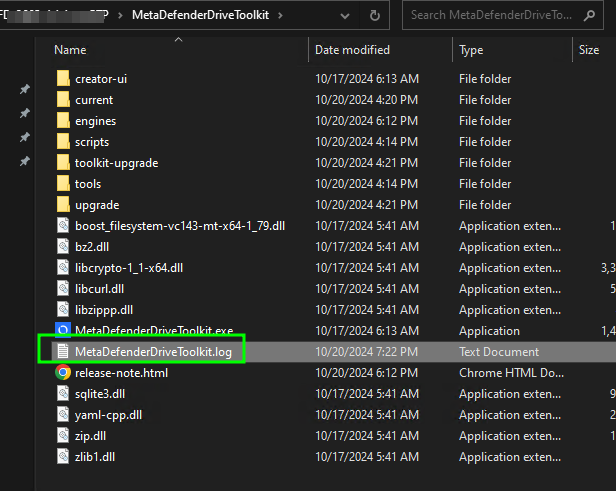616x491 pixels.
Task: Select the bz2.dll file name
Action: tap(92, 247)
